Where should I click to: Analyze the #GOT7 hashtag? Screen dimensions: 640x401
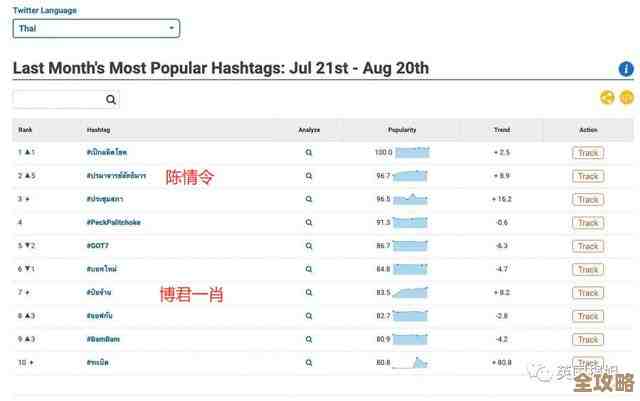[x=309, y=246]
